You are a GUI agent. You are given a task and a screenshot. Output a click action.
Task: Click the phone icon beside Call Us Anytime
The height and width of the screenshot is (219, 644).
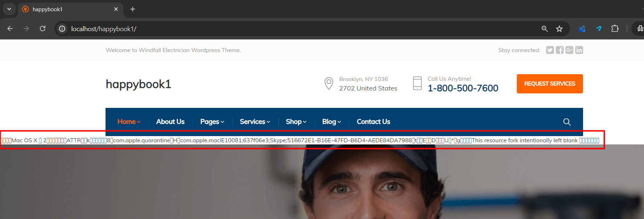[417, 83]
